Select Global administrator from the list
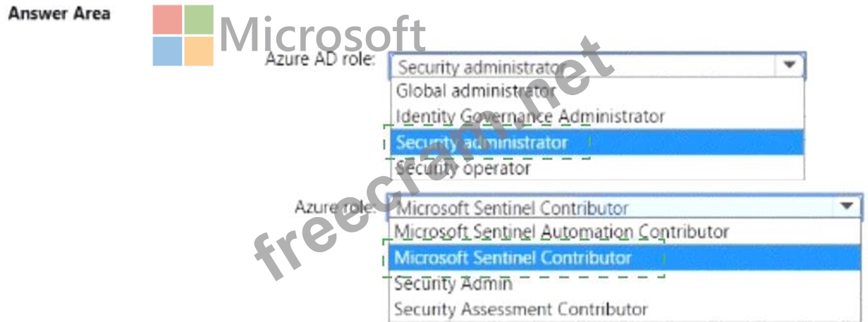Viewport: 868px width, 322px height. (x=476, y=91)
